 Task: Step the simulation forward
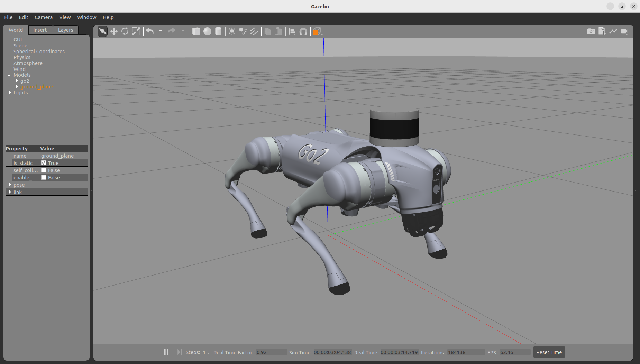(x=180, y=352)
